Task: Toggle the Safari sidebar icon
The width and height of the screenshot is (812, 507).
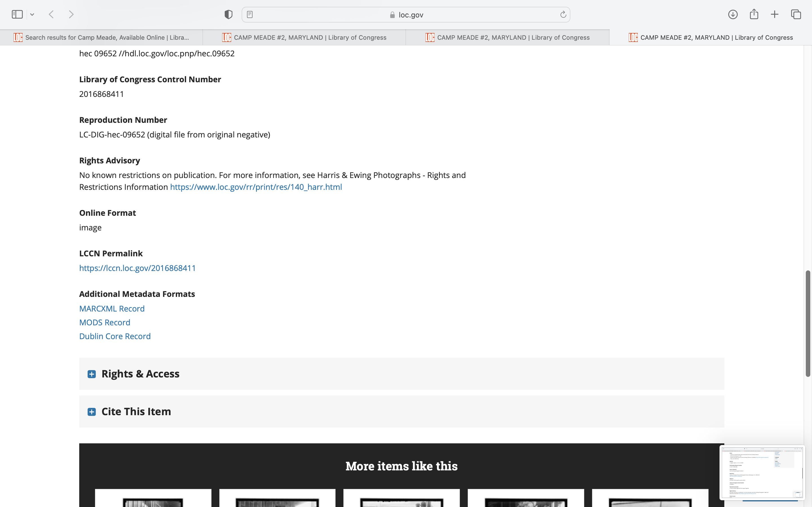Action: click(x=17, y=14)
